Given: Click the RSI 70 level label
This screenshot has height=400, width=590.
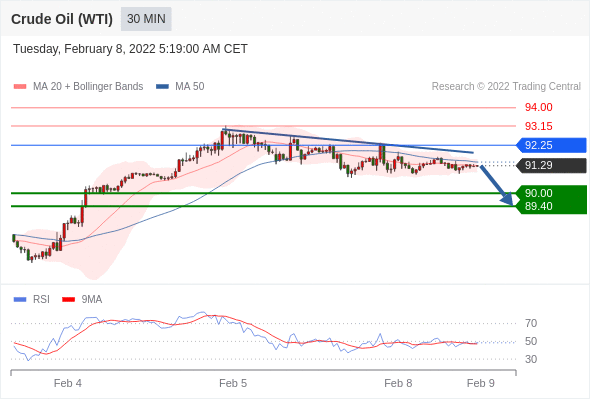Looking at the screenshot, I should pyautogui.click(x=531, y=323).
